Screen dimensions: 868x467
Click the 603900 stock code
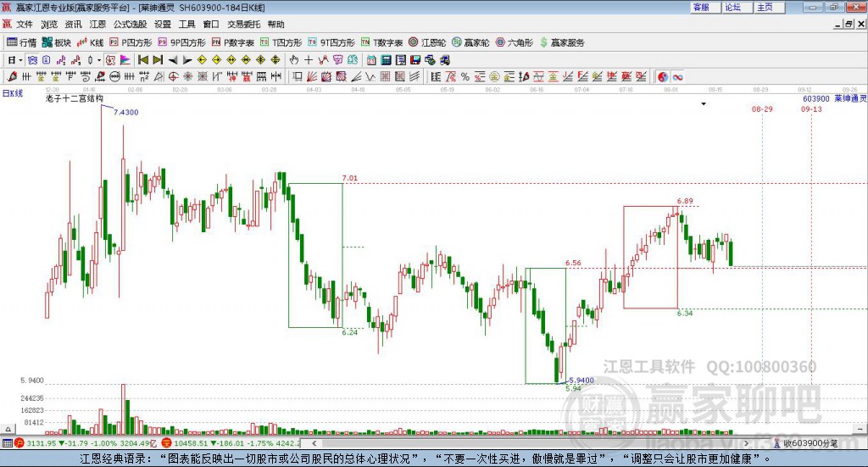(x=816, y=98)
